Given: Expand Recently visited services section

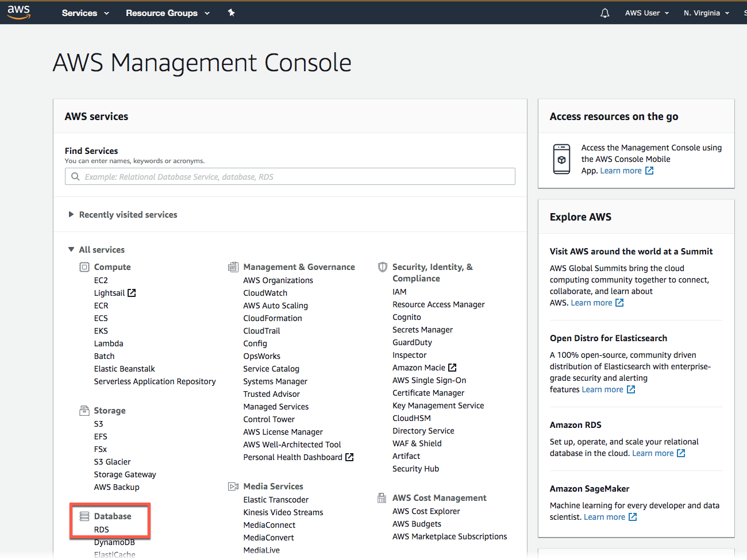Looking at the screenshot, I should [x=128, y=215].
